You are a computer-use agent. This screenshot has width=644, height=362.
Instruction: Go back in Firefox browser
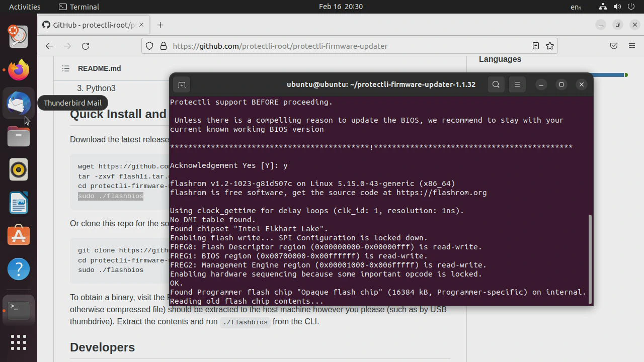[49, 46]
